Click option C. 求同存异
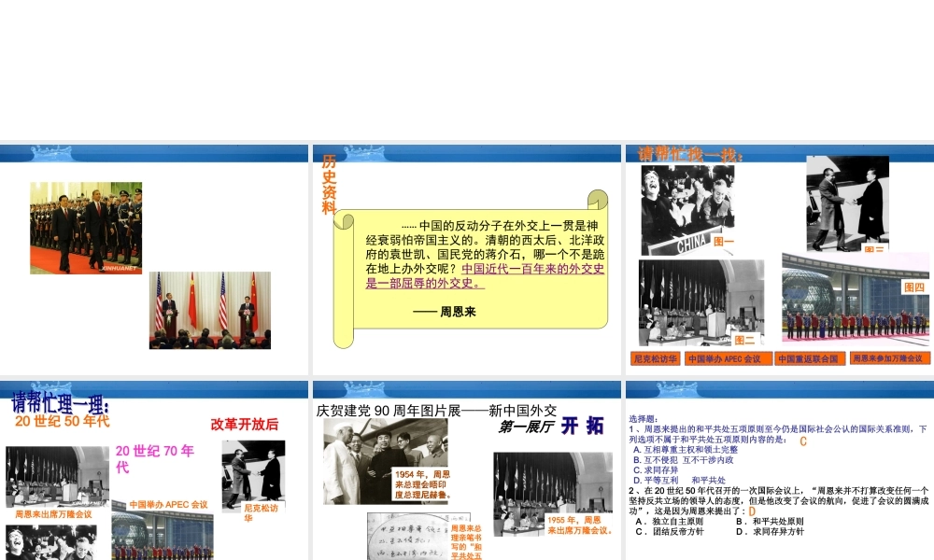934x560 pixels. 656,470
